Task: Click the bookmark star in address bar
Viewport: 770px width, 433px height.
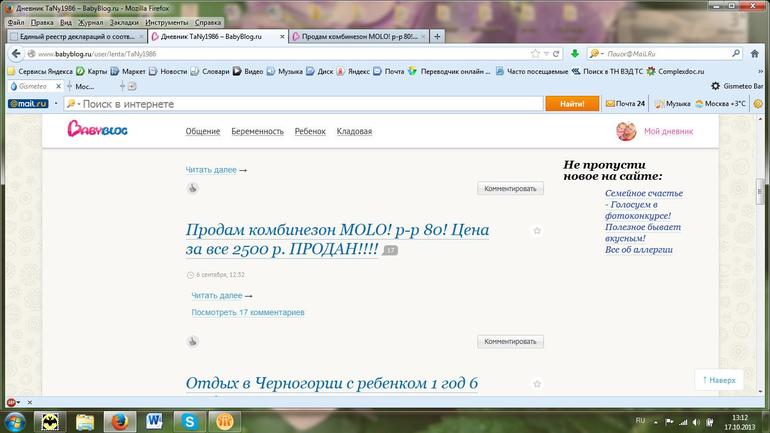Action: pos(535,54)
